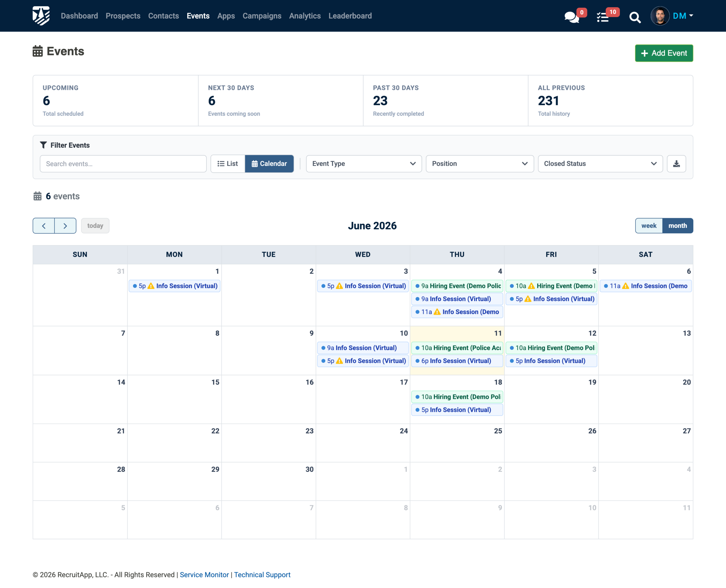Screen dimensions: 726x588
Task: Click the SAT column header
Action: (645, 254)
